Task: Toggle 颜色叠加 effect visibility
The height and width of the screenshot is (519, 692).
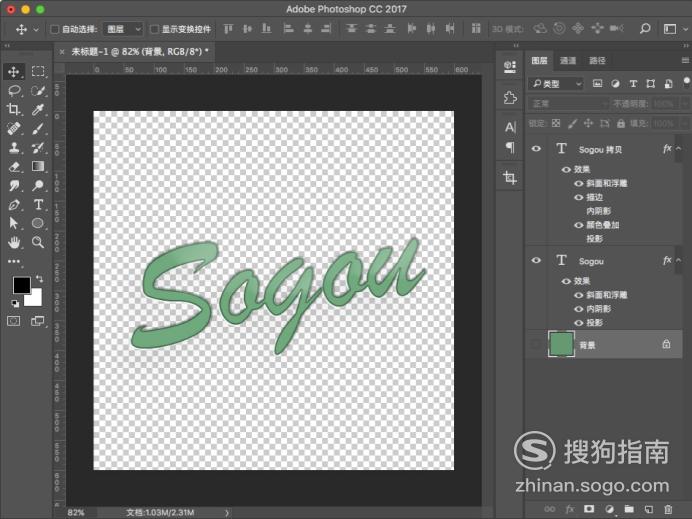Action: coord(579,225)
